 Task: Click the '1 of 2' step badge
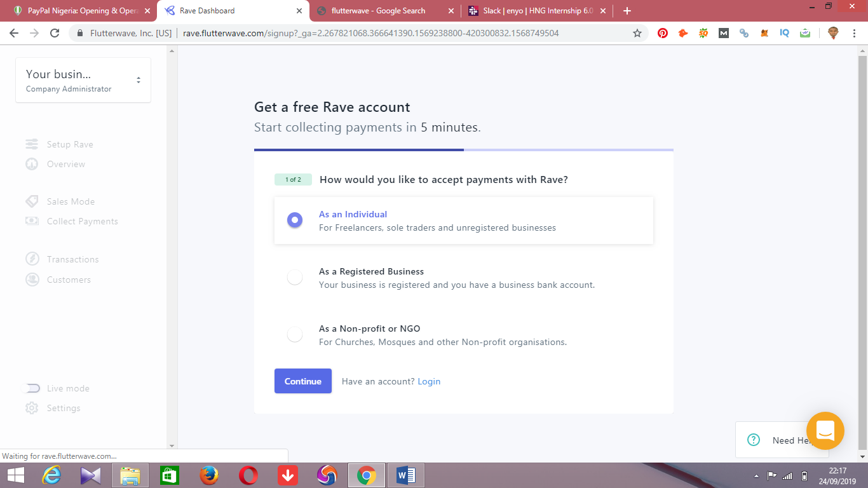click(x=293, y=180)
